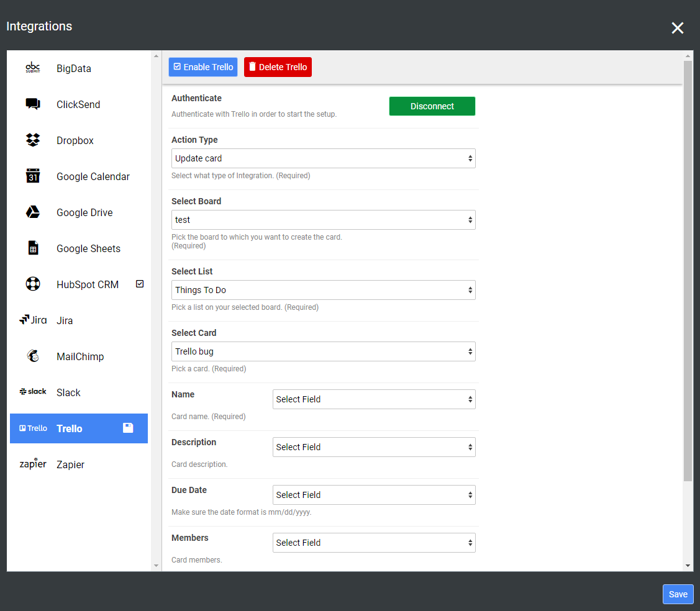This screenshot has width=700, height=611.
Task: Open the BigData integration
Action: tap(78, 68)
